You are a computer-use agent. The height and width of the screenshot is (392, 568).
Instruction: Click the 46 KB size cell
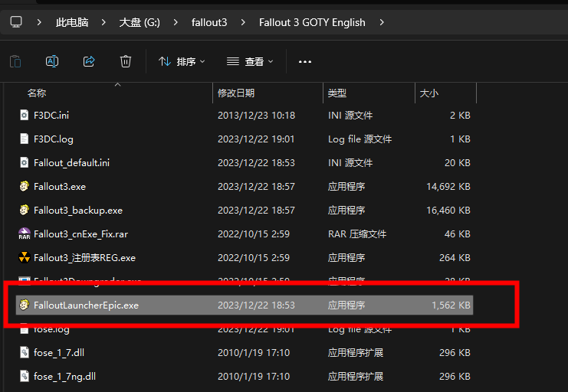pos(457,234)
